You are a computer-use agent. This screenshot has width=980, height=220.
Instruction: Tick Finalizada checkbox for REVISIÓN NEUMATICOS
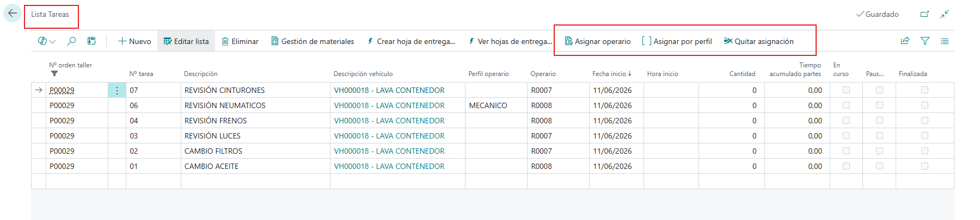(924, 105)
